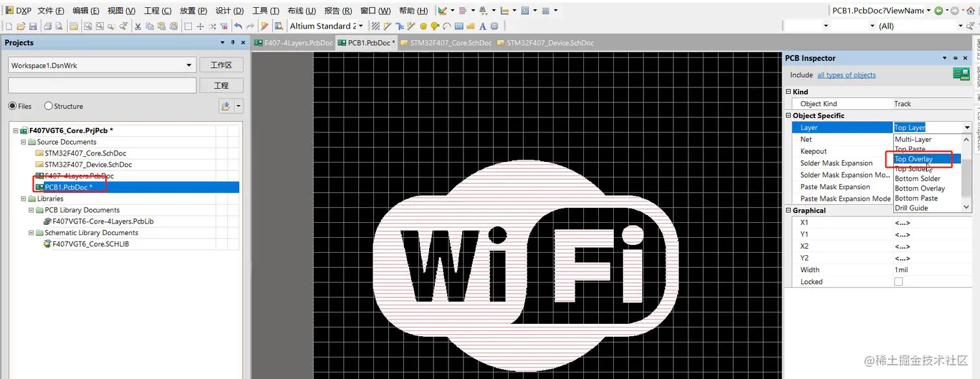Select PCB1.PcbDoc in project tree

(x=69, y=187)
